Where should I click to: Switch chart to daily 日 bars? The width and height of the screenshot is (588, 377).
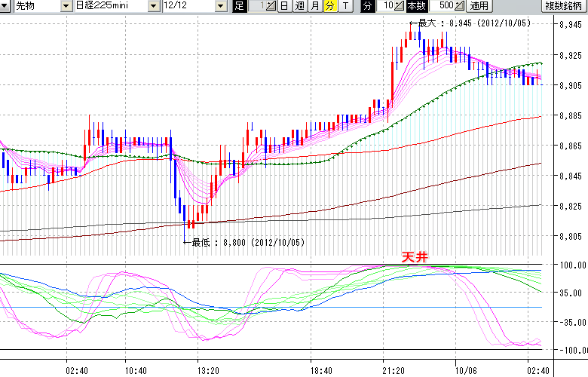(284, 6)
